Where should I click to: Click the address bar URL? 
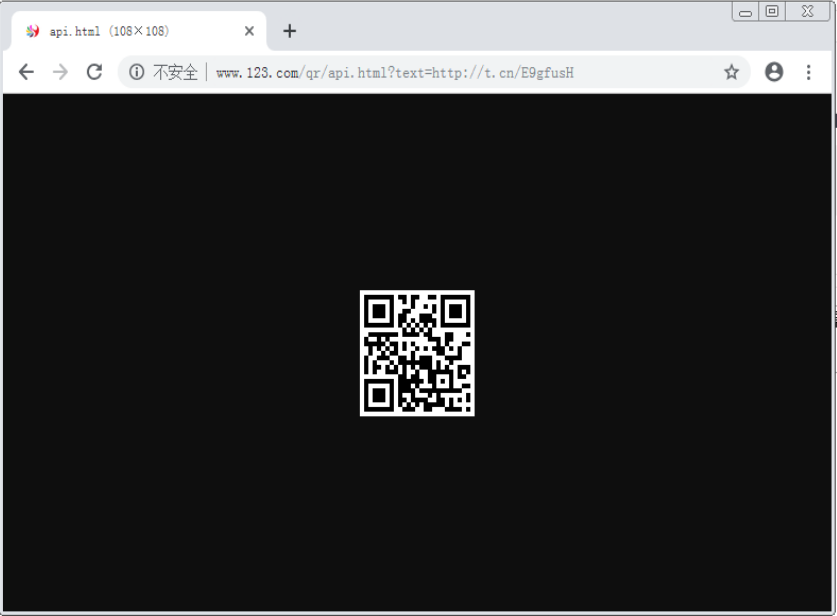(x=390, y=71)
